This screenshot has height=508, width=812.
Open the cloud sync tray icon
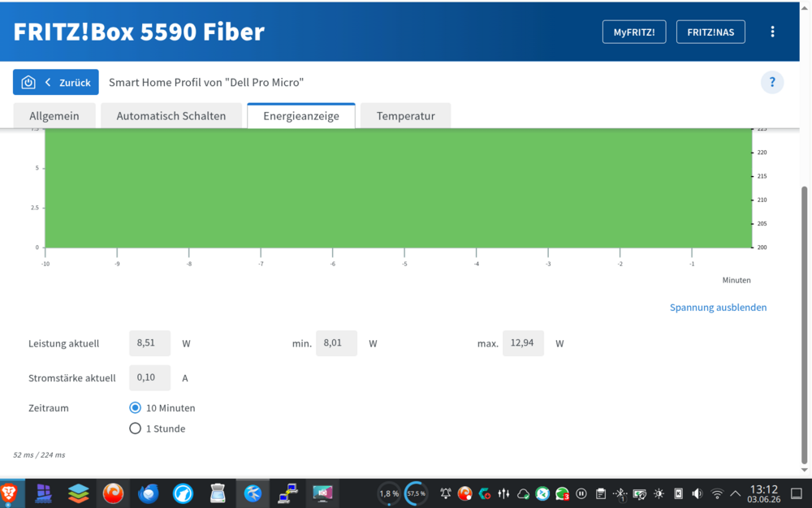523,494
